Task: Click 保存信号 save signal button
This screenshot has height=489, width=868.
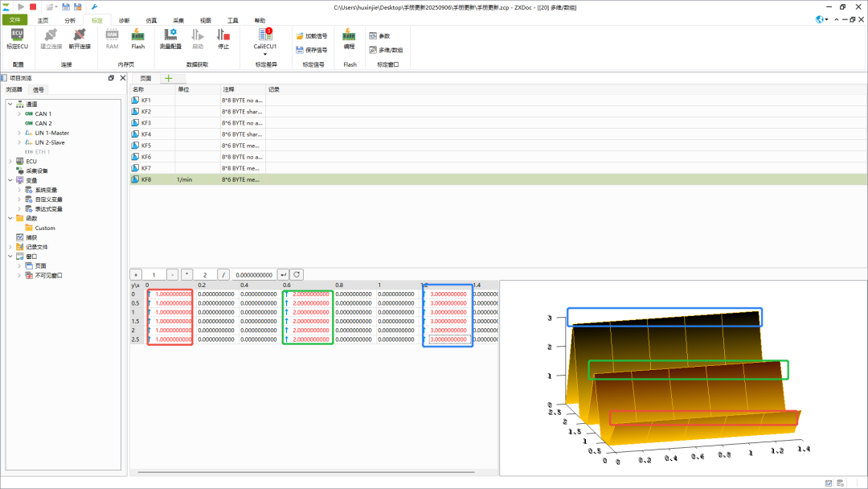Action: [311, 50]
